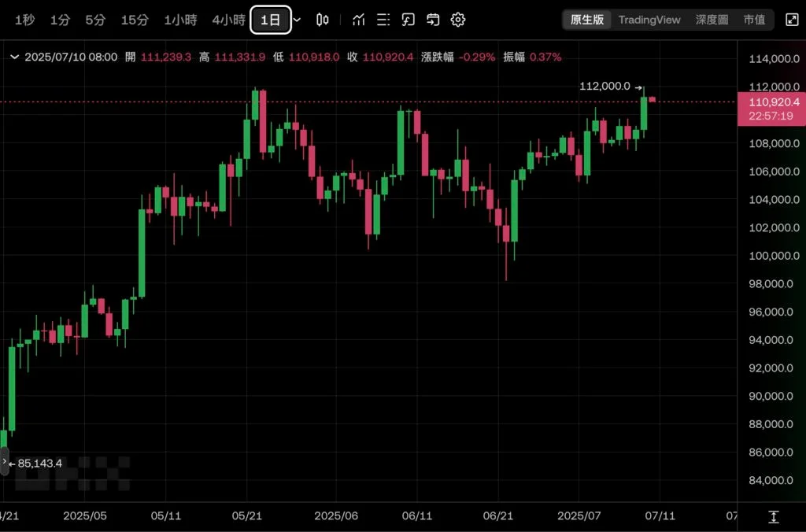
Task: Select the 1日 timeframe
Action: tap(270, 20)
